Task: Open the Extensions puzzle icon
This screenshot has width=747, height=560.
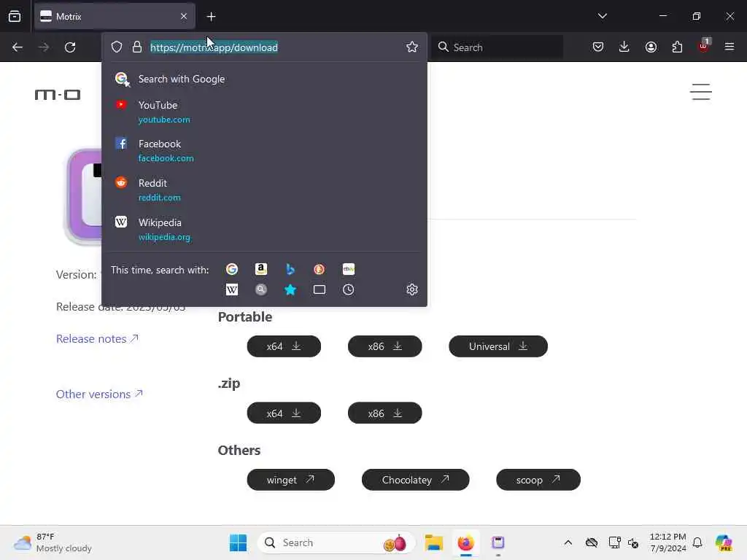Action: point(677,47)
